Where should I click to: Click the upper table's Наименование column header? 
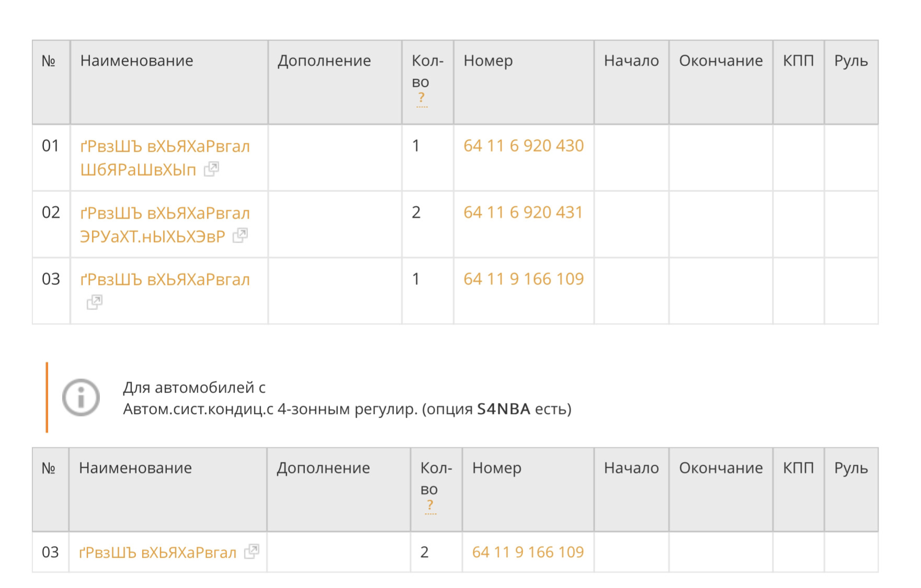point(137,61)
